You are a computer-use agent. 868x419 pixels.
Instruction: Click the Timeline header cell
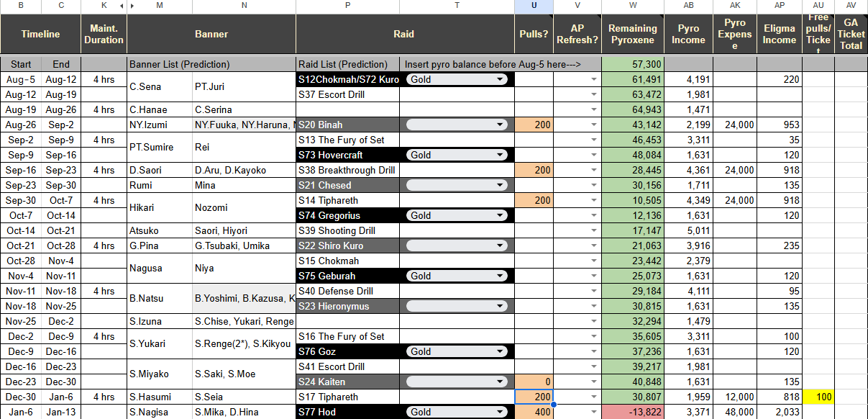point(40,34)
